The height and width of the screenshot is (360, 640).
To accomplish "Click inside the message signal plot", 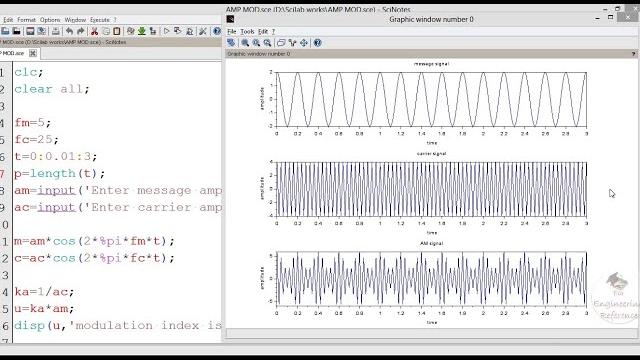I will coord(431,99).
